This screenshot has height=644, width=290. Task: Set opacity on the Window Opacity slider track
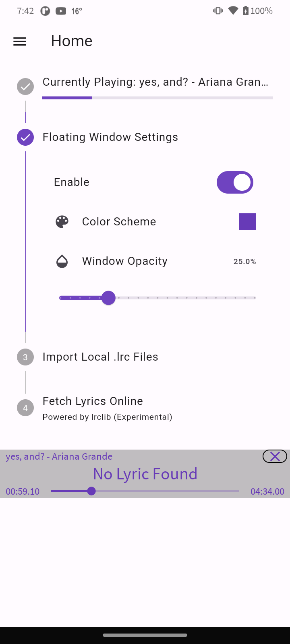pyautogui.click(x=157, y=298)
